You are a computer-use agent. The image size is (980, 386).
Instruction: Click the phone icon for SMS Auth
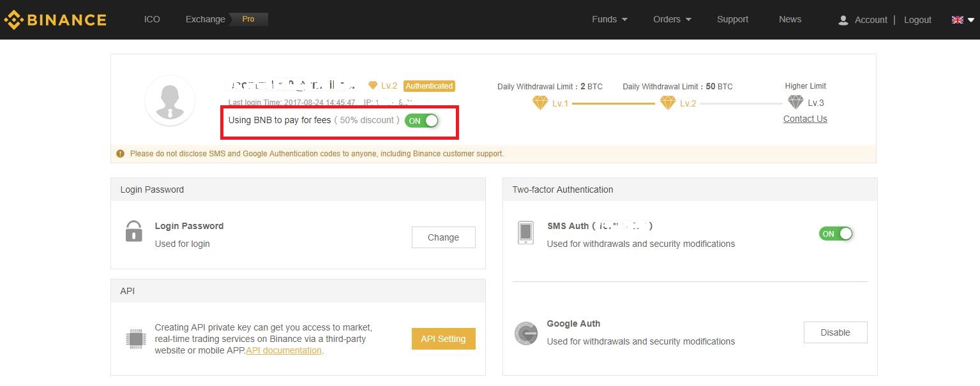525,233
